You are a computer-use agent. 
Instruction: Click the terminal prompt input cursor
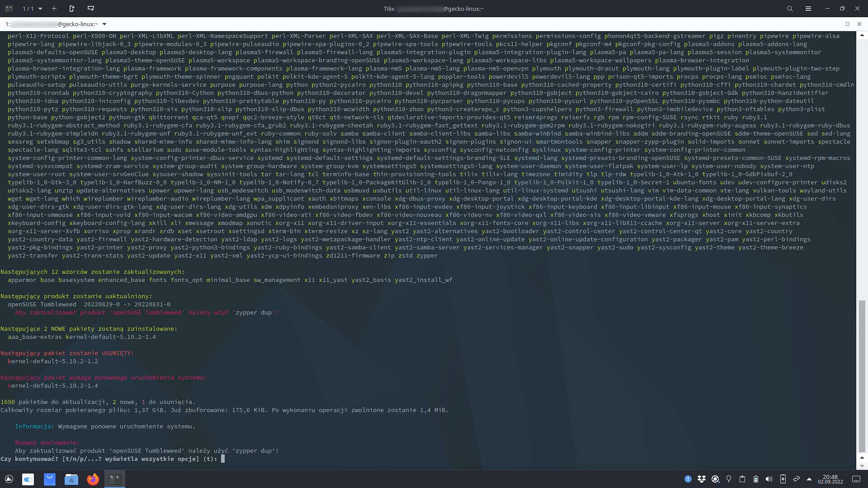(223, 459)
